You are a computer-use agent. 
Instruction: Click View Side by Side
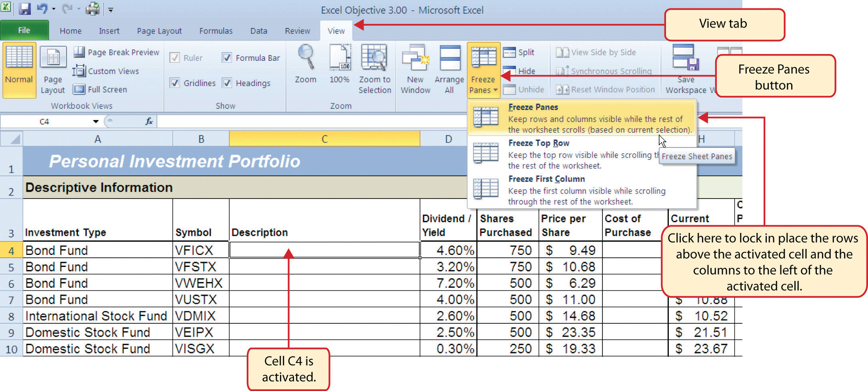tap(596, 52)
